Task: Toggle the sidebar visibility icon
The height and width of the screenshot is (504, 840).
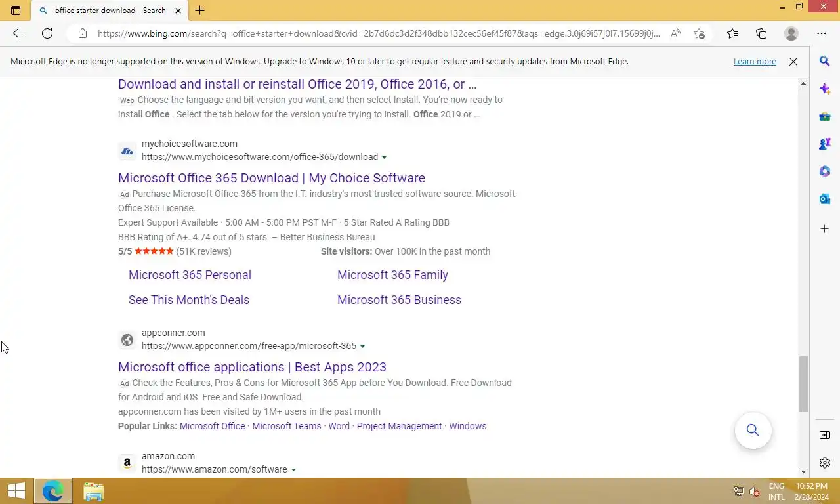Action: (x=825, y=435)
